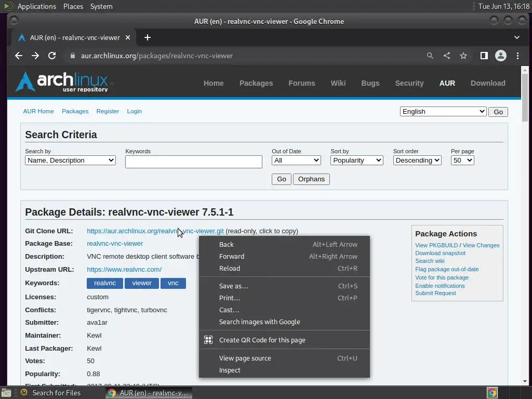Toggle the Chrome side panel icon

tap(484, 56)
